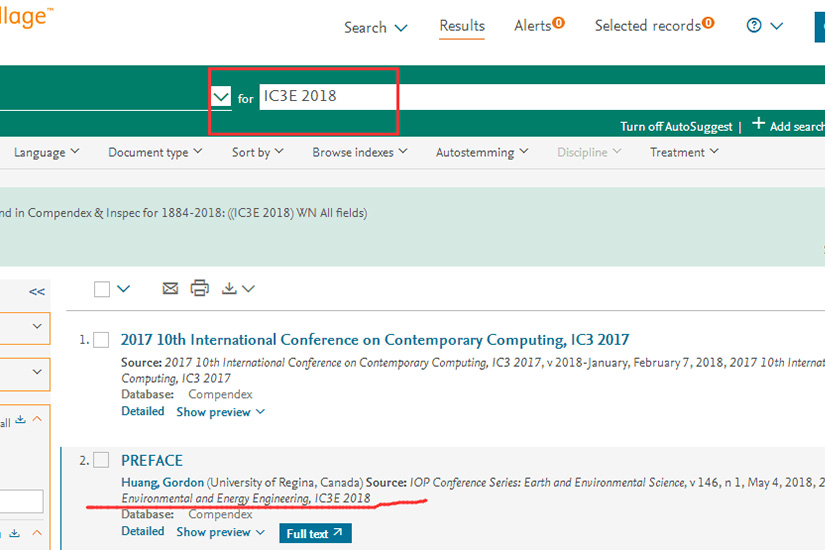The width and height of the screenshot is (825, 550).
Task: Expand the Language filter dropdown
Action: (47, 153)
